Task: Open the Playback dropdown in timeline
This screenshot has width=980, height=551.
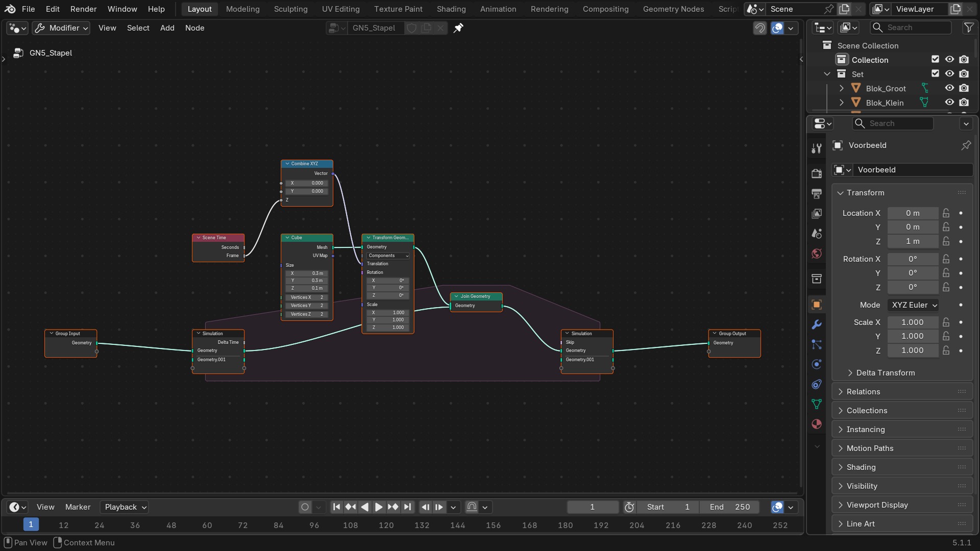Action: pyautogui.click(x=124, y=507)
